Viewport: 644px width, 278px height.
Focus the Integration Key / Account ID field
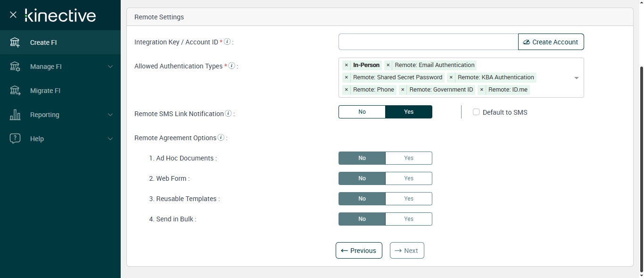point(428,42)
